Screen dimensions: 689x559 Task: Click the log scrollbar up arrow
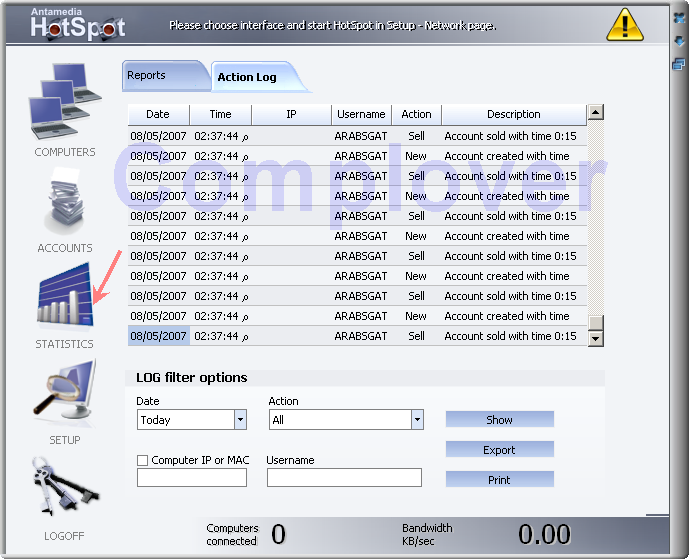(596, 113)
